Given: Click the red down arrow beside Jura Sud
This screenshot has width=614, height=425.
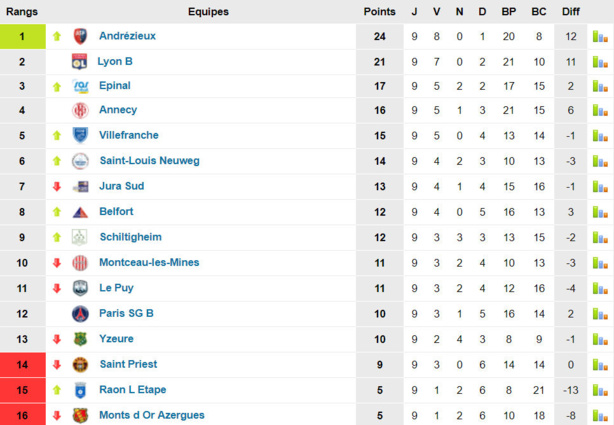Looking at the screenshot, I should (x=57, y=187).
